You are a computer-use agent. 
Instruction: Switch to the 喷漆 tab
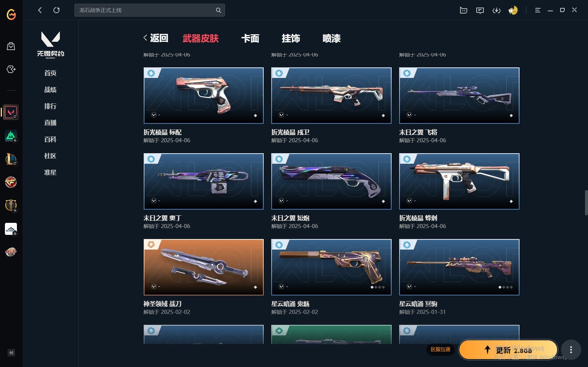[331, 38]
